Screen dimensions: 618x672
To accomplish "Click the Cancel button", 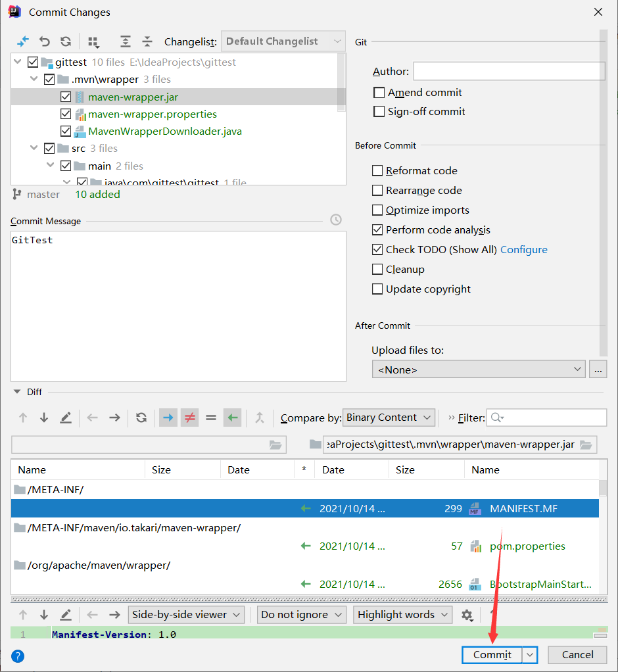I will click(x=577, y=655).
